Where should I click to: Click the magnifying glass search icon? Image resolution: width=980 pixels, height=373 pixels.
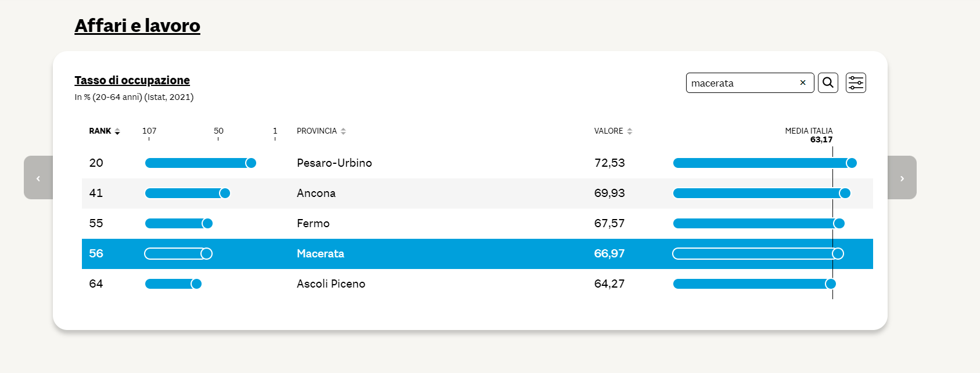point(828,83)
